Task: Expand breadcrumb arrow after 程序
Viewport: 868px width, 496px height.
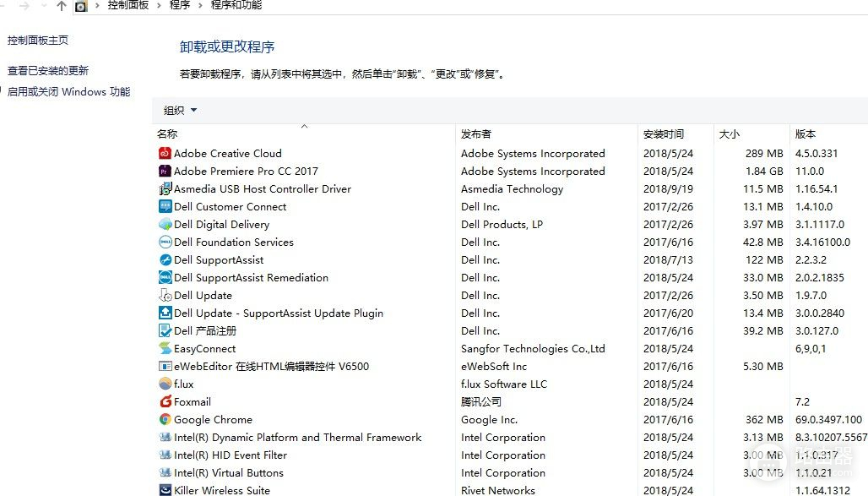Action: point(201,5)
